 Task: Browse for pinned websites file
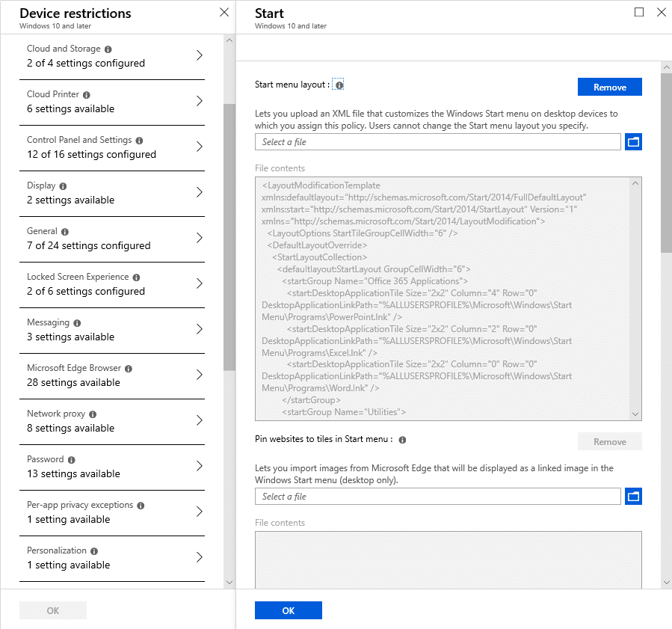(633, 497)
